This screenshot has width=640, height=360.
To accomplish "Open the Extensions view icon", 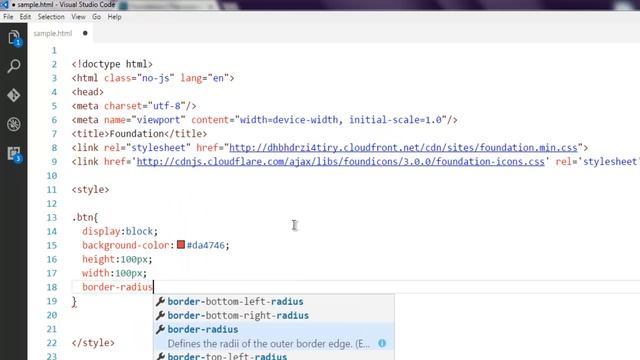I will tap(14, 154).
